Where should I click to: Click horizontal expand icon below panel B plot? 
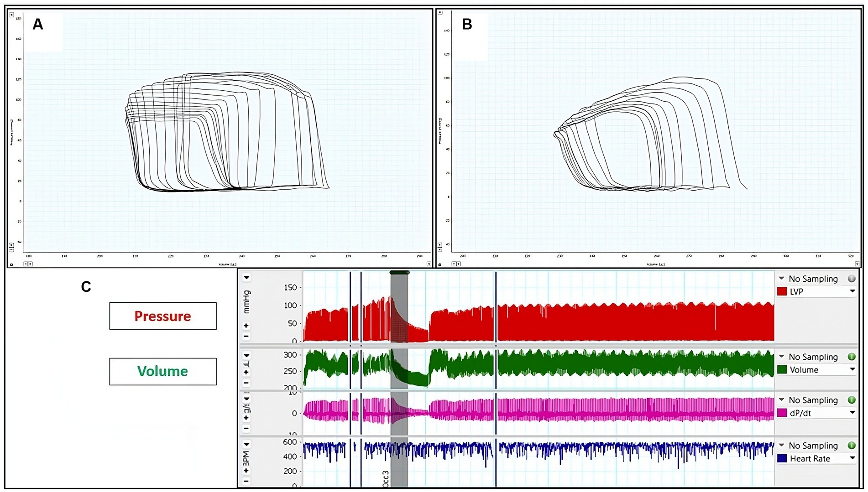(459, 264)
